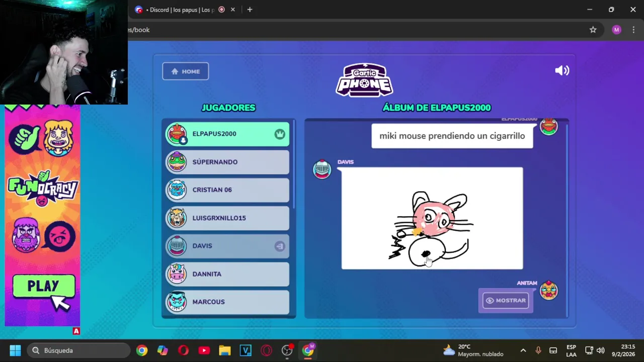Select player MARCOUS in the list

(x=227, y=302)
